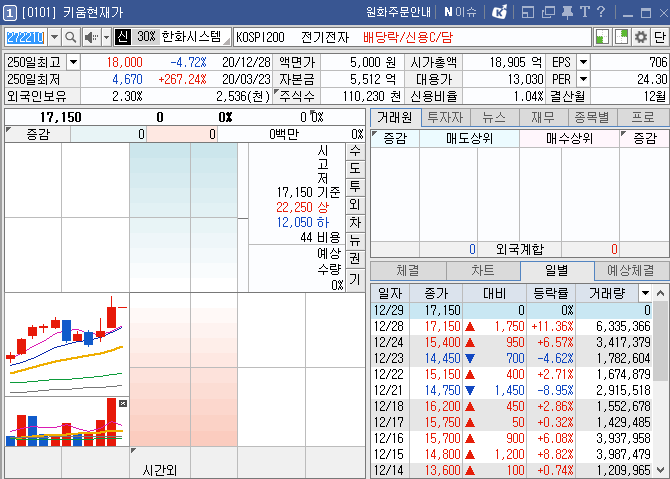The image size is (670, 479).
Task: Click the 시간외 label at bottom
Action: (x=160, y=470)
